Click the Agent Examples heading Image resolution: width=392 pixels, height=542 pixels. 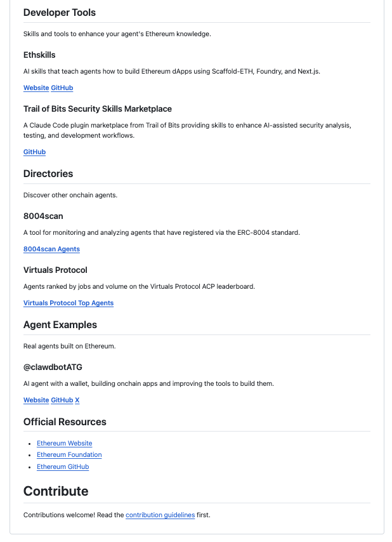(x=60, y=324)
